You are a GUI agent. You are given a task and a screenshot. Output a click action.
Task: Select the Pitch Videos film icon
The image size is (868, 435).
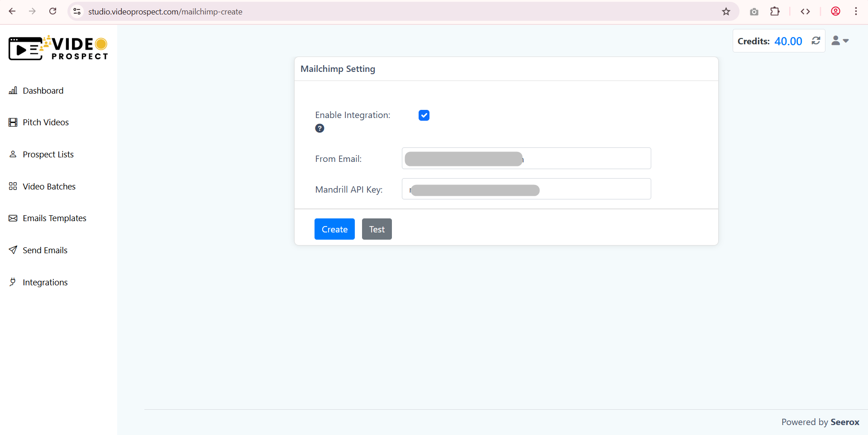[x=13, y=122]
